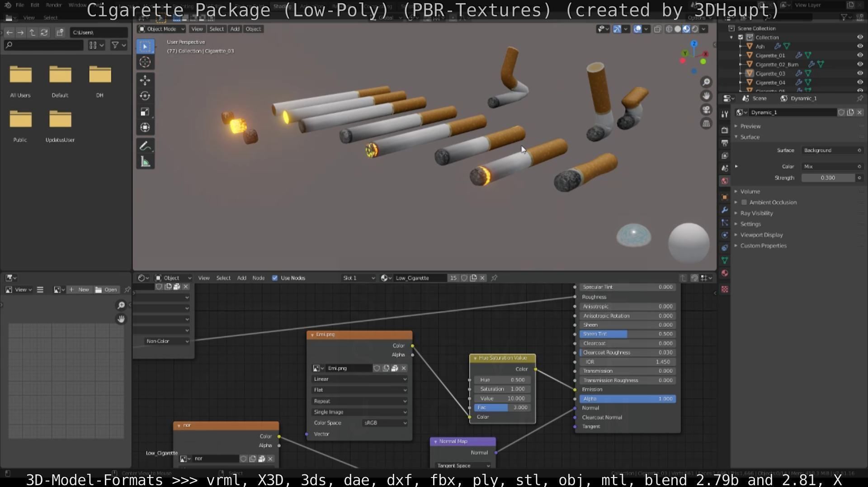This screenshot has height=487, width=868.
Task: Click Open in the image editor
Action: (x=106, y=290)
